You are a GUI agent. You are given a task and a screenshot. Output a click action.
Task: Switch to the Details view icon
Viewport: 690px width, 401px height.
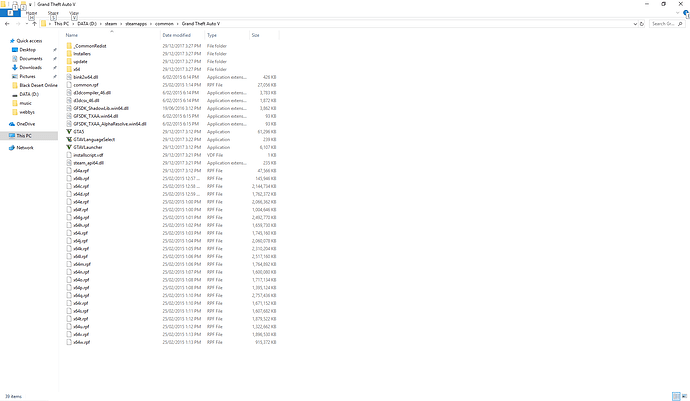676,397
